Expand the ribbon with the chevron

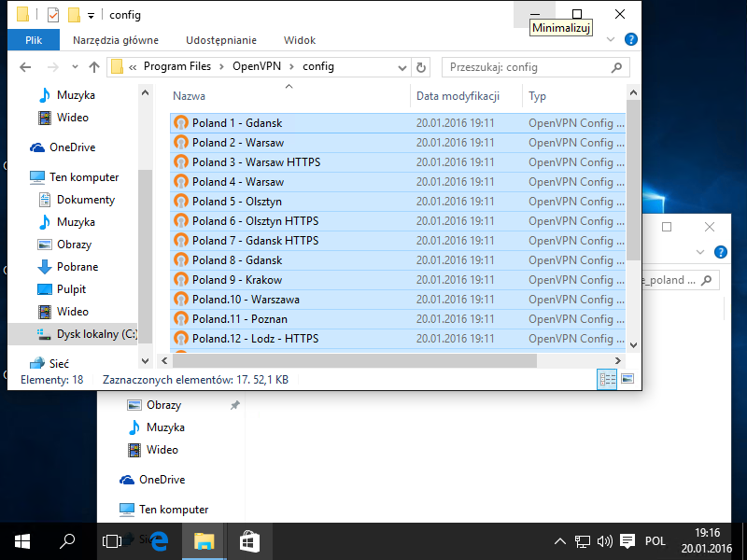(611, 39)
